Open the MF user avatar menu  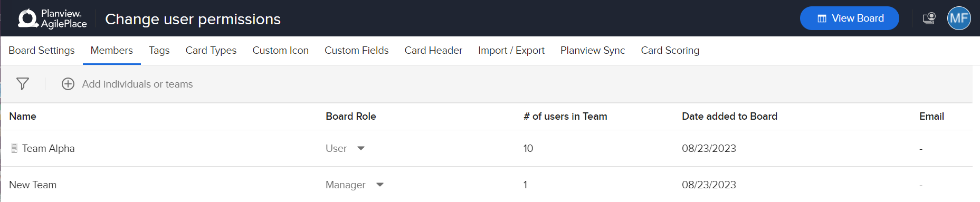959,18
